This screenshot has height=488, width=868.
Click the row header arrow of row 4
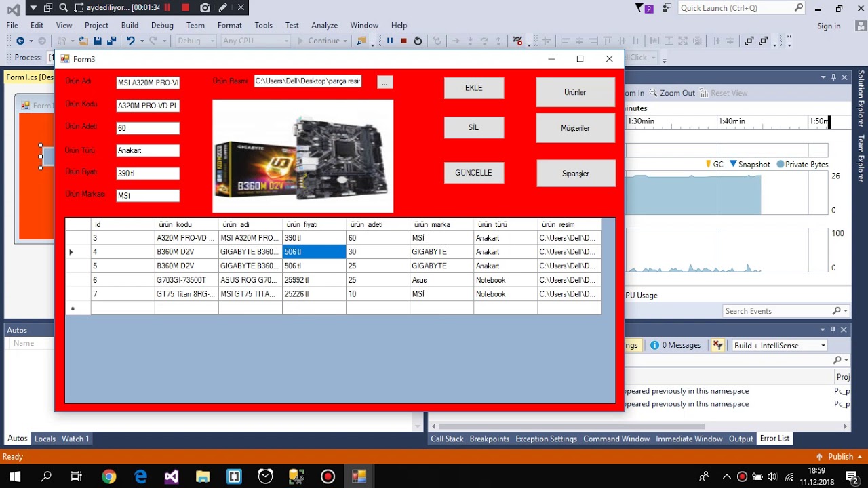click(78, 252)
